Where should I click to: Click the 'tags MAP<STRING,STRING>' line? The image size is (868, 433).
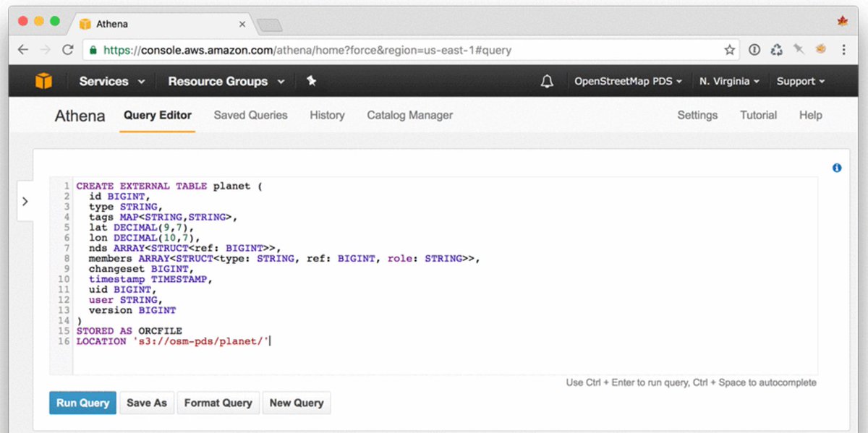point(163,217)
